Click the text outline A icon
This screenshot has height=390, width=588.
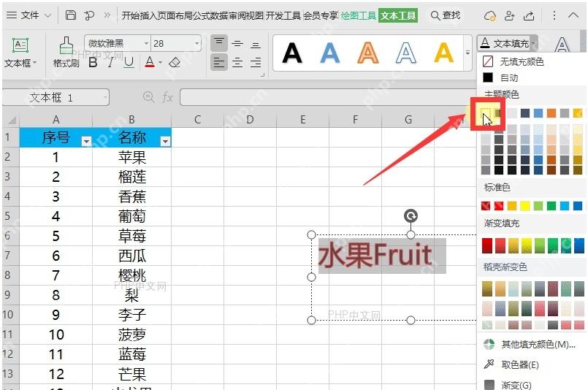click(562, 45)
